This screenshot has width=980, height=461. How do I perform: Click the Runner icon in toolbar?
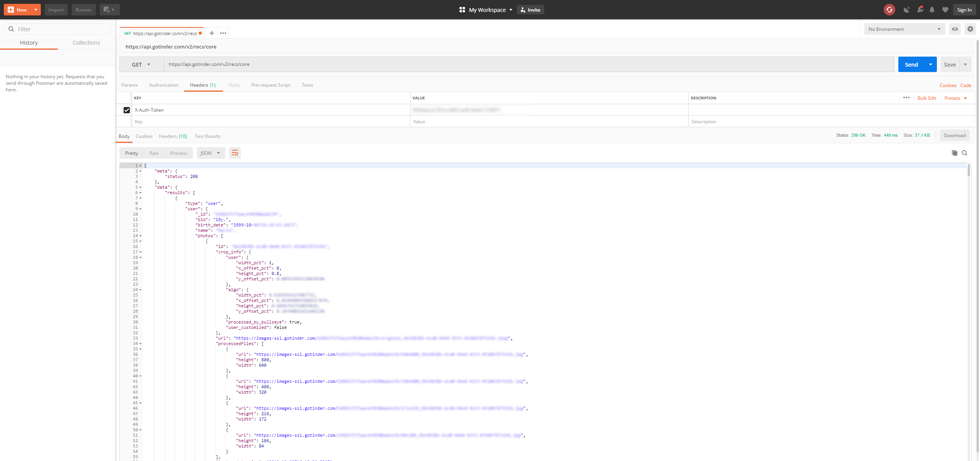coord(83,9)
